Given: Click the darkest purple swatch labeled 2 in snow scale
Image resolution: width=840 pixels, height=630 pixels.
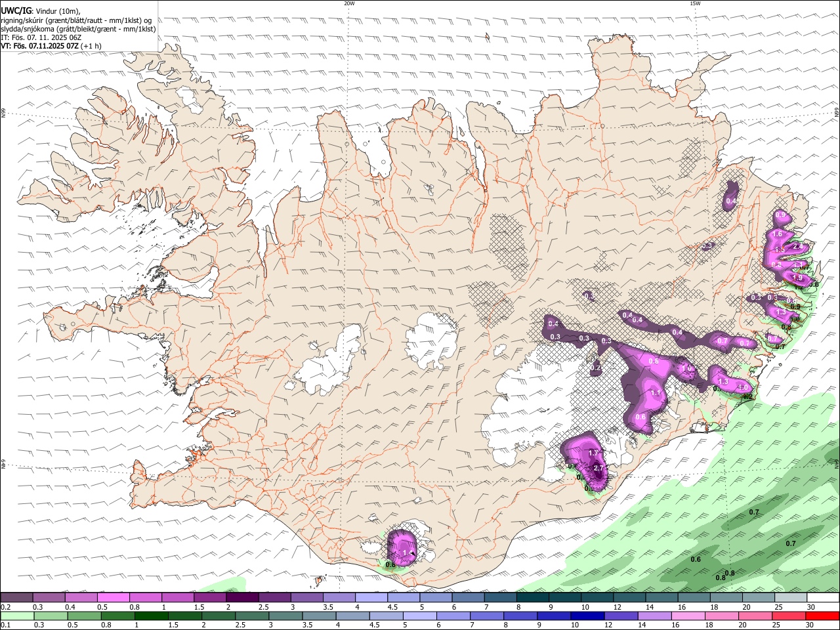Looking at the screenshot, I should point(242,597).
